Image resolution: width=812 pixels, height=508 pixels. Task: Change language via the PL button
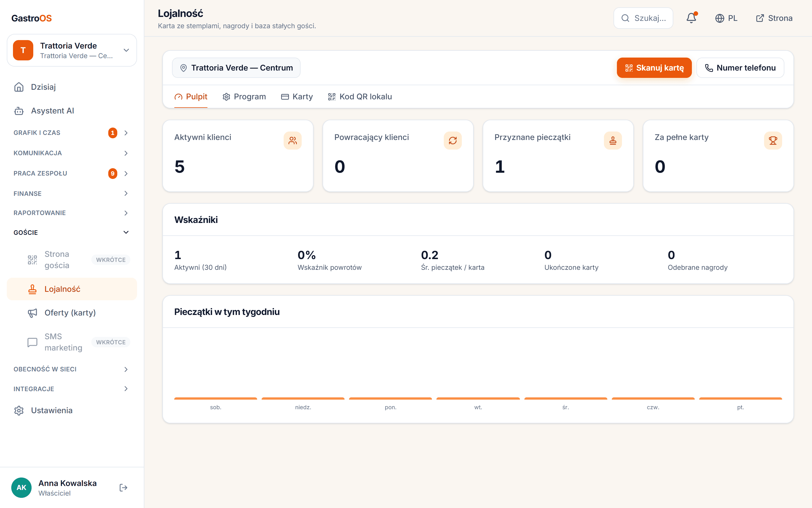click(726, 18)
